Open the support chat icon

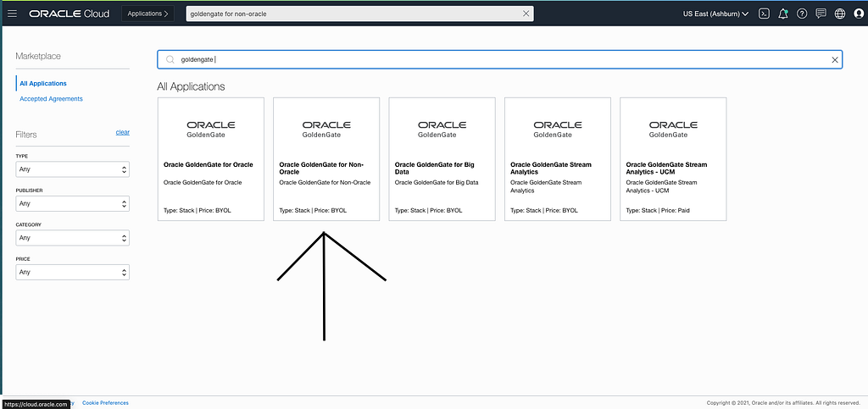pos(821,14)
